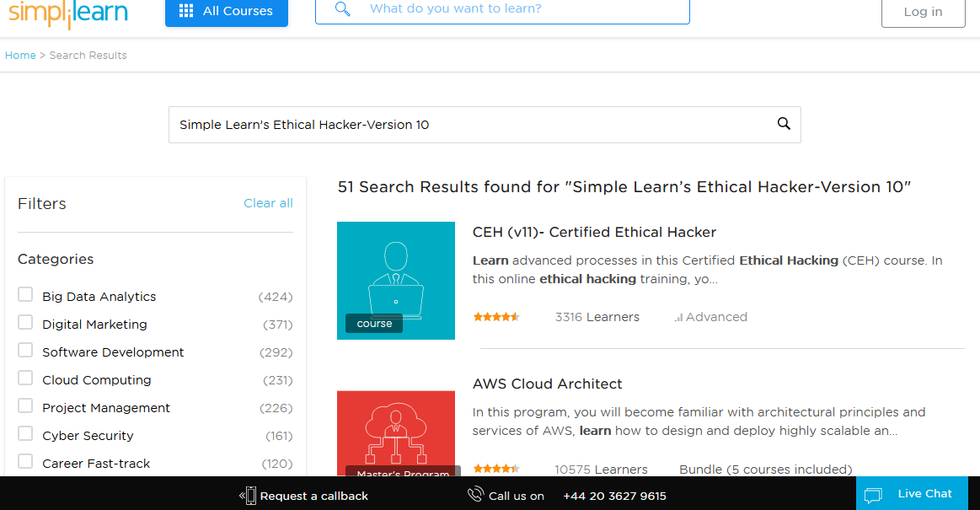Screen dimensions: 980x510
Task: Go to Home in breadcrumb
Action: (20, 55)
